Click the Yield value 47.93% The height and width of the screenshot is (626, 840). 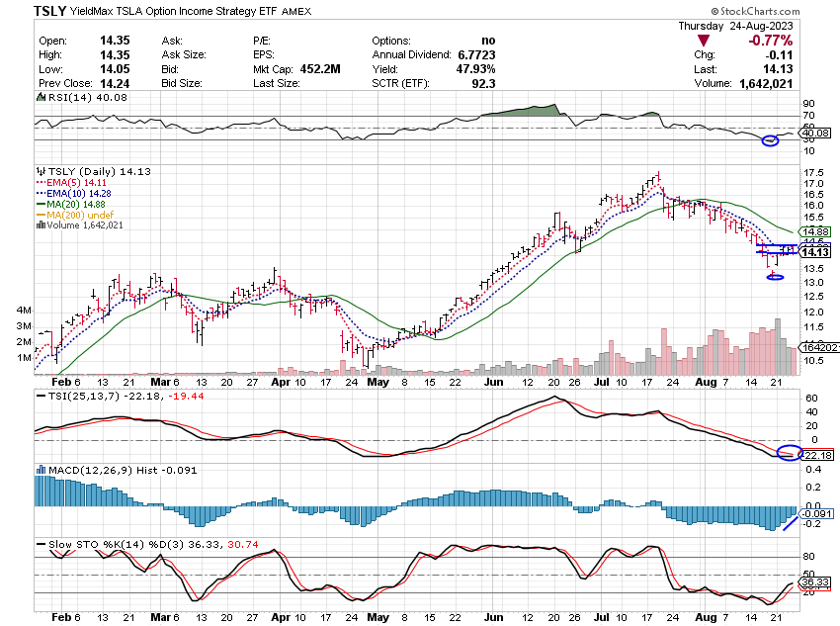475,69
